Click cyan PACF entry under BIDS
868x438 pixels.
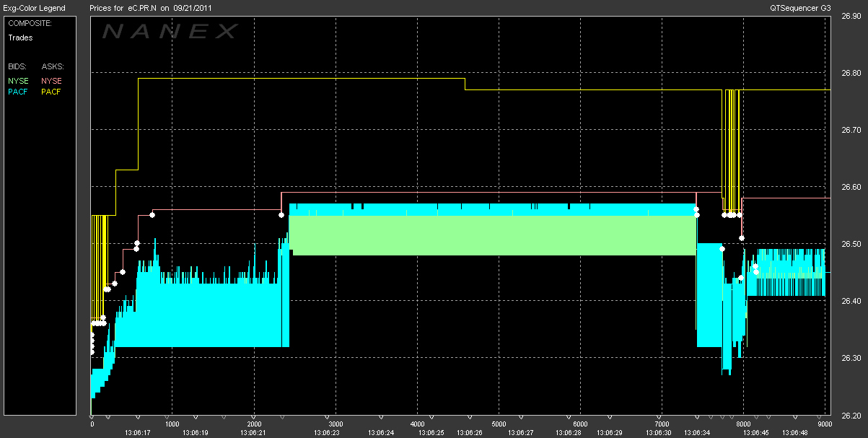click(18, 92)
